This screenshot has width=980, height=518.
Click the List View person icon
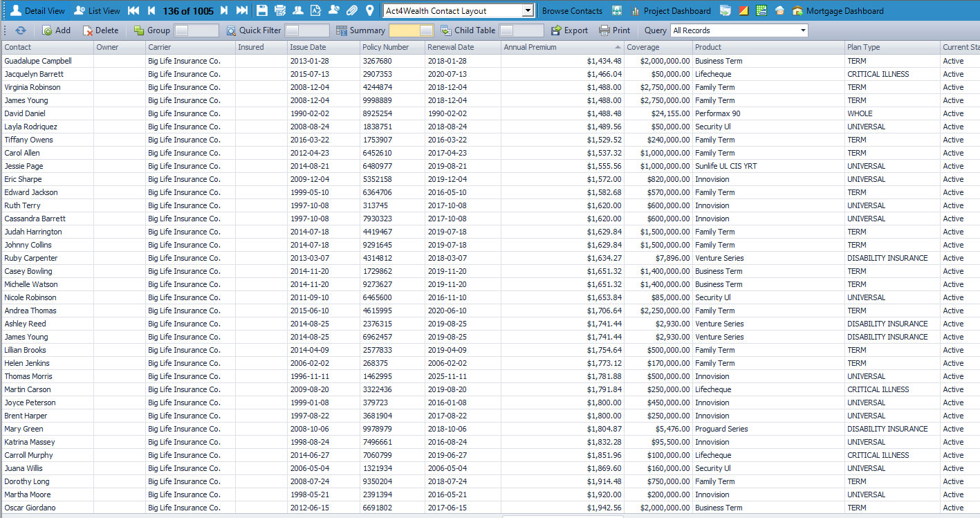(80, 10)
